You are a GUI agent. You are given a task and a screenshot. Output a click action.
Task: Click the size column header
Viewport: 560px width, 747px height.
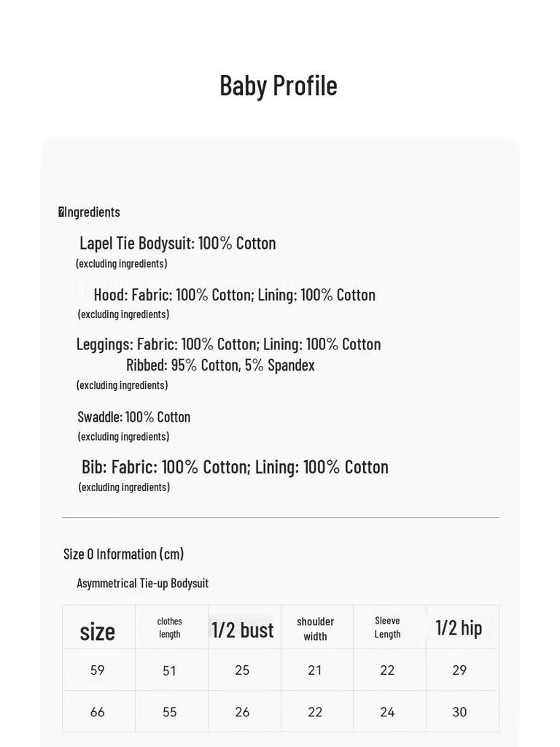pyautogui.click(x=98, y=632)
